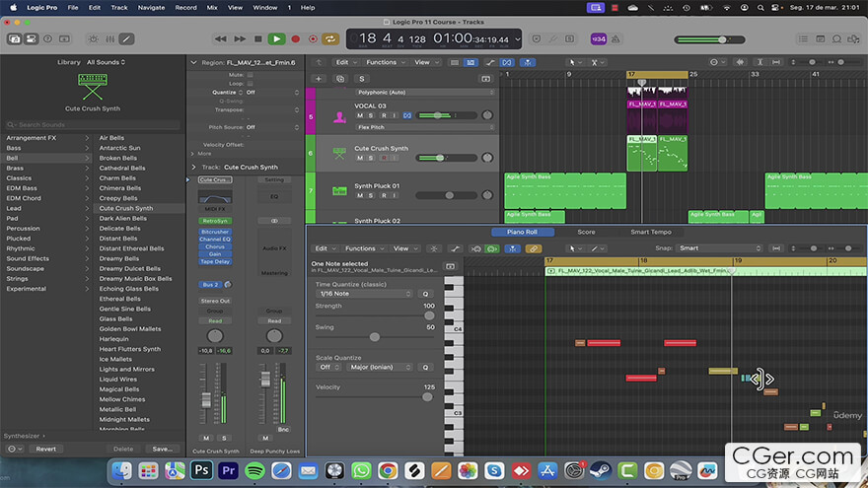Toggle global Solo S button in track header
Viewport: 868px width, 488px height.
(361, 79)
